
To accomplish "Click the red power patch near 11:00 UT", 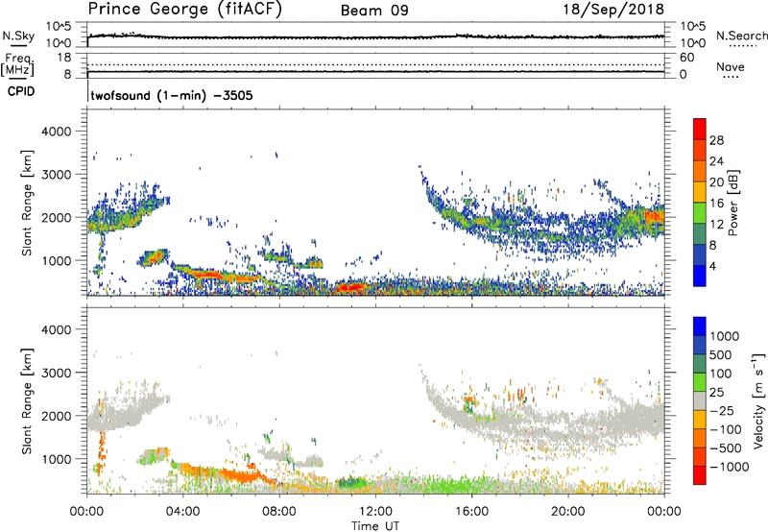I will pyautogui.click(x=350, y=287).
